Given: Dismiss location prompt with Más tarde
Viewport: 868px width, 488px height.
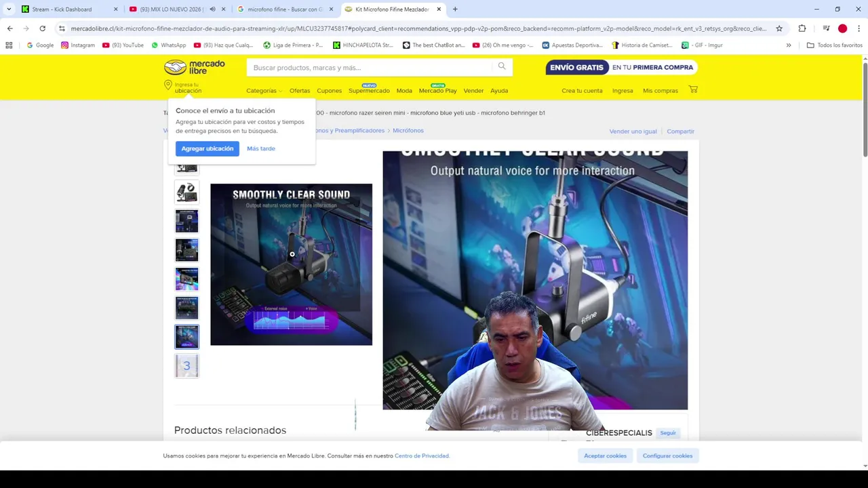Looking at the screenshot, I should 261,148.
